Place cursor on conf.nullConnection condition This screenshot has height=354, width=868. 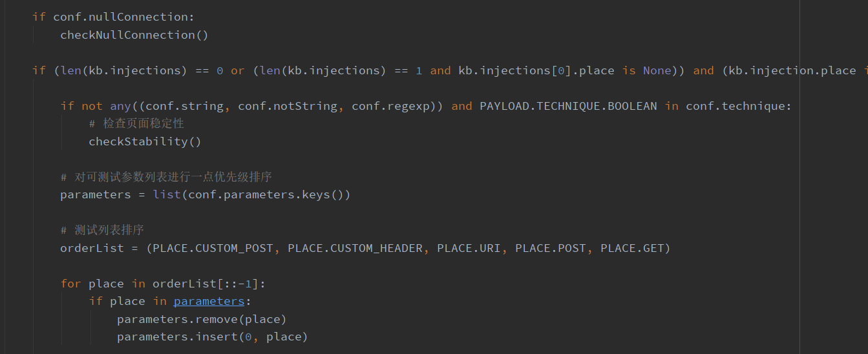point(123,17)
